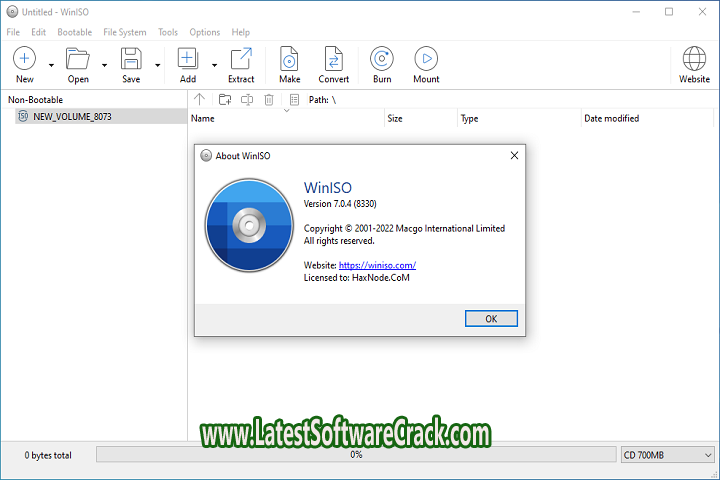This screenshot has height=480, width=720.
Task: Click the Burn disc toolbar icon
Action: tap(381, 59)
